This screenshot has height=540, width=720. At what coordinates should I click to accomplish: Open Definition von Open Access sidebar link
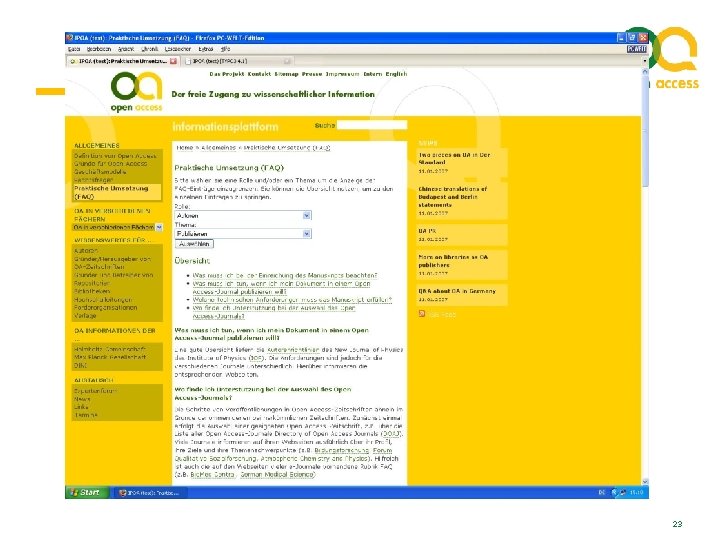115,156
